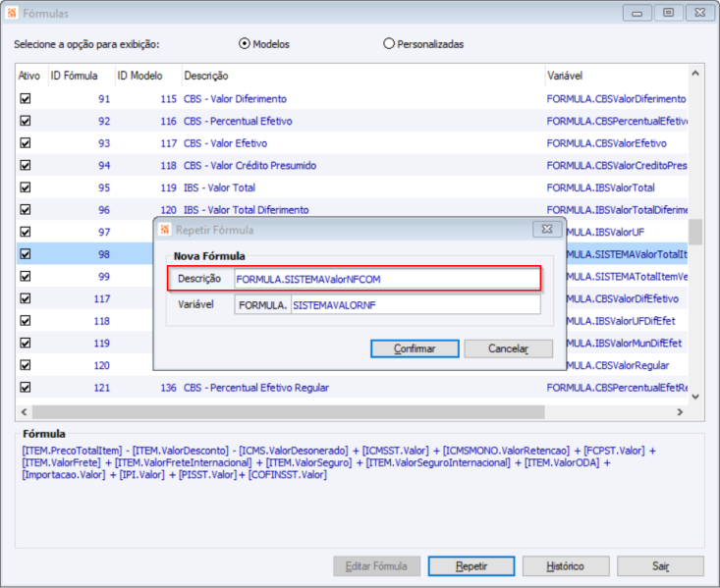Toggle Ativo checkbox for formula 119
This screenshot has height=588, width=720.
26,343
